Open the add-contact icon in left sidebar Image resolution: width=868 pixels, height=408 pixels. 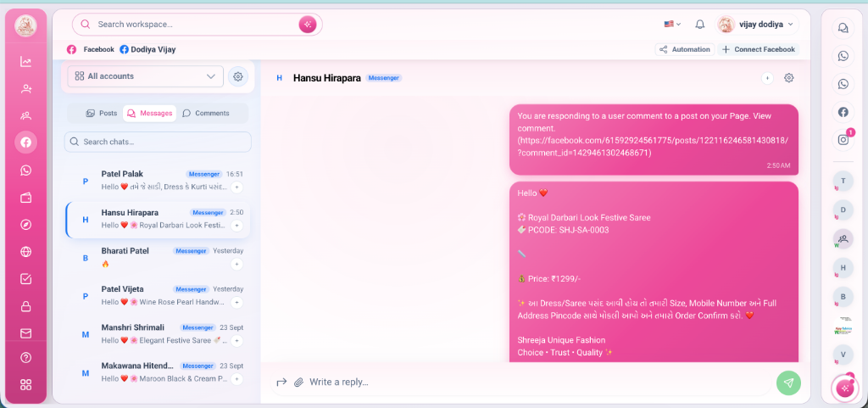[25, 88]
